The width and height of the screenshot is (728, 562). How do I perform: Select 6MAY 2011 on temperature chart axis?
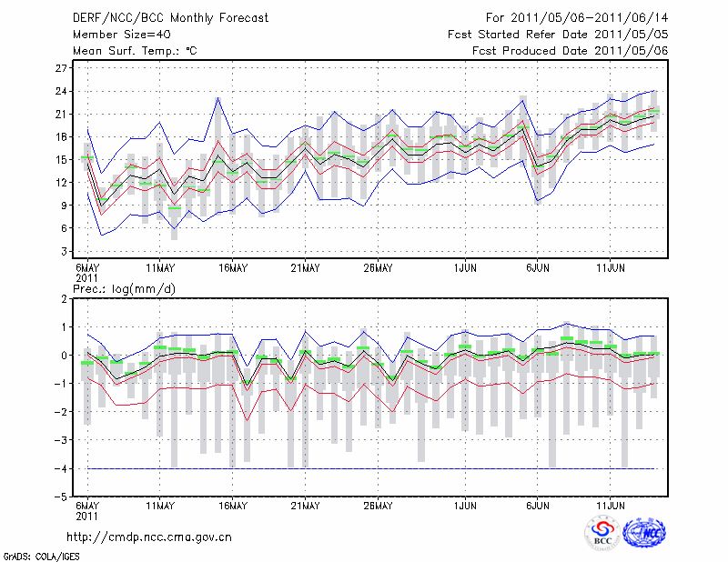pyautogui.click(x=86, y=272)
